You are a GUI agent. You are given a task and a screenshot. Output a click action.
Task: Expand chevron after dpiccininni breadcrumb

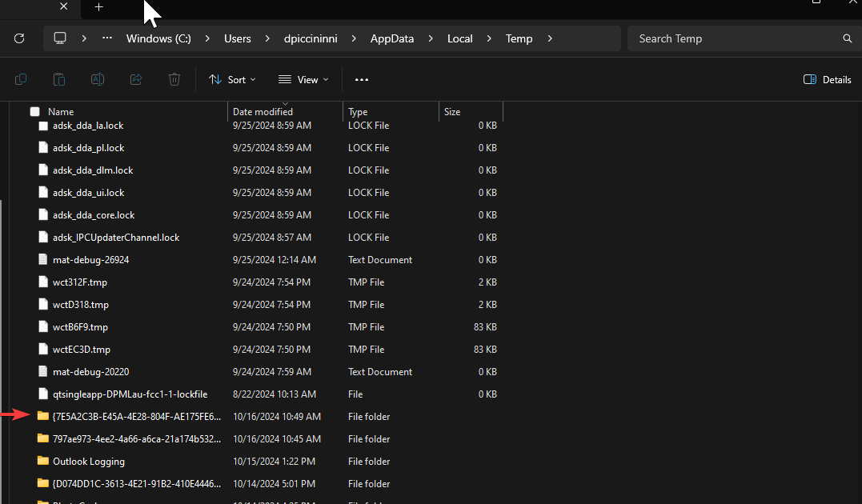354,38
